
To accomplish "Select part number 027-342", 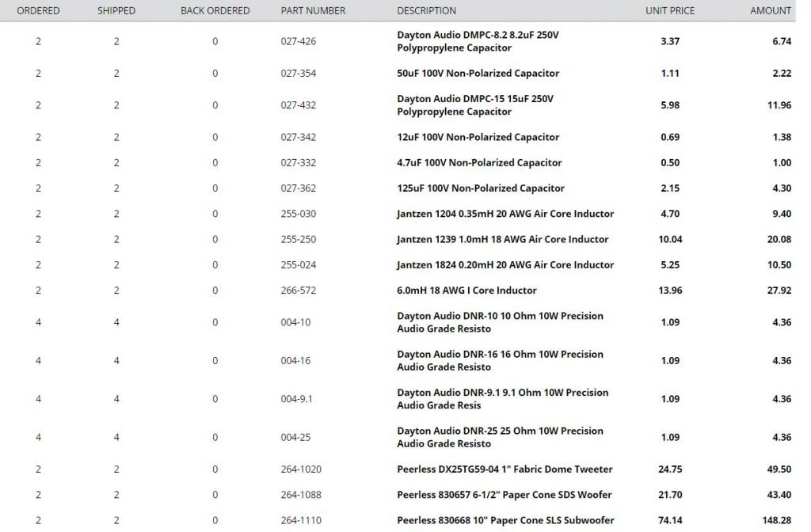I will (299, 138).
